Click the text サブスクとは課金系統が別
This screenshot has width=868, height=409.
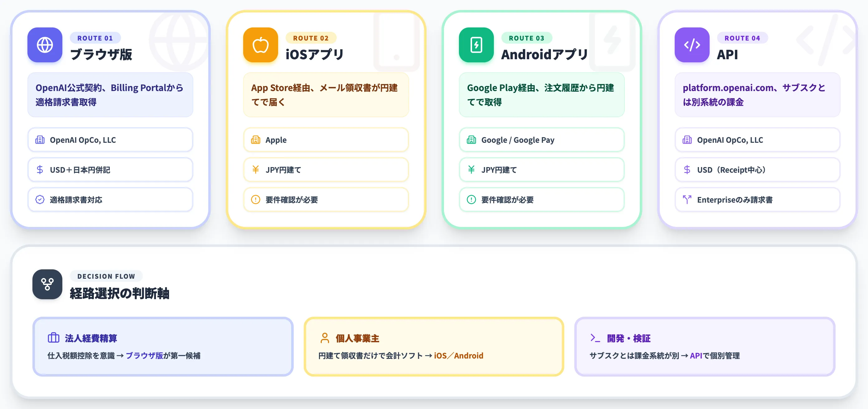[634, 355]
